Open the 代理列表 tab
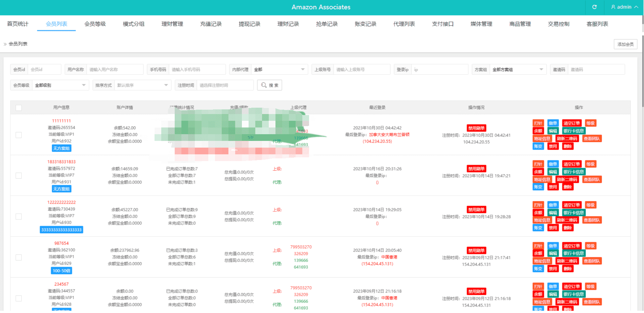Screen dimensions: 644x313 coord(404,24)
